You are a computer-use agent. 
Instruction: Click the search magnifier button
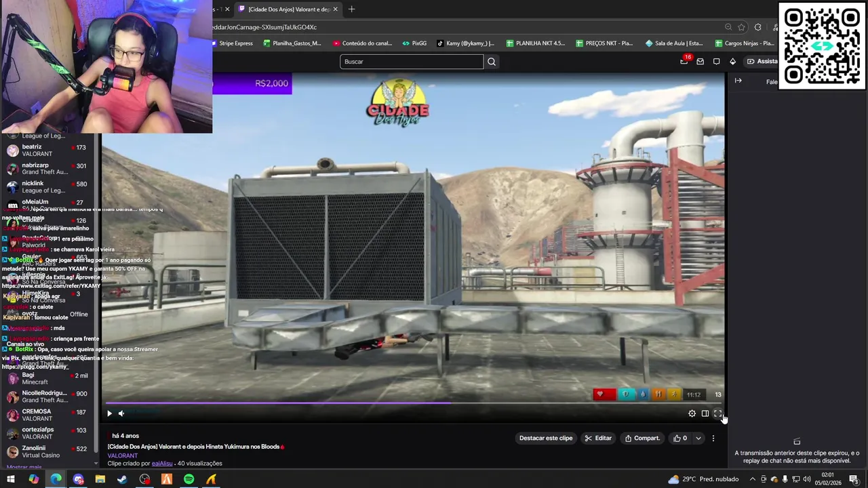492,62
